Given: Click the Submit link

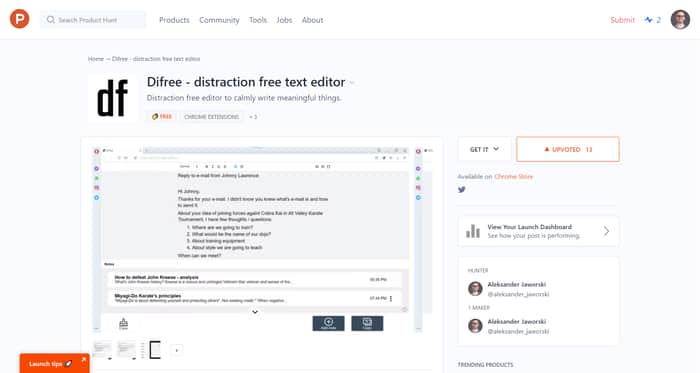Looking at the screenshot, I should click(622, 20).
